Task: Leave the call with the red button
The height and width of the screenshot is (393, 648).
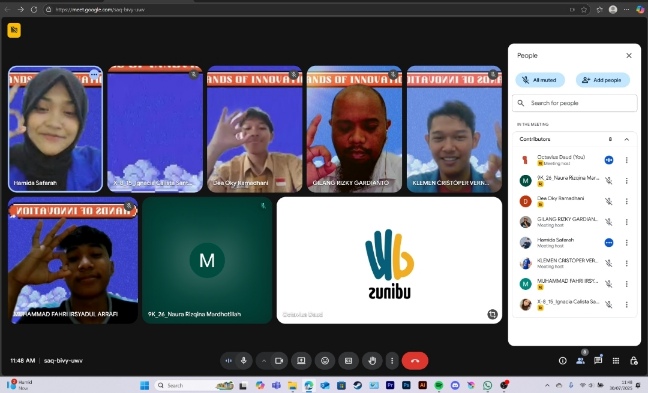Action: pos(415,361)
